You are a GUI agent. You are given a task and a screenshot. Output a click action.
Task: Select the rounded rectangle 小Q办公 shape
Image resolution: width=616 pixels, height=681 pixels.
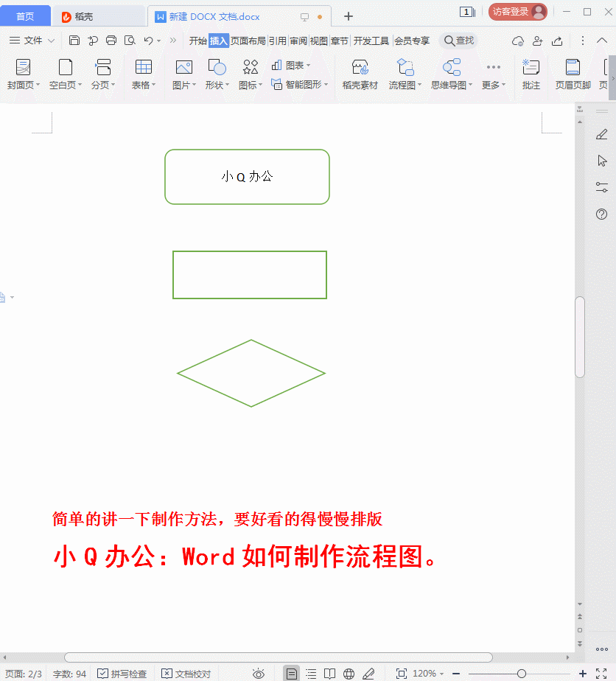click(x=247, y=177)
